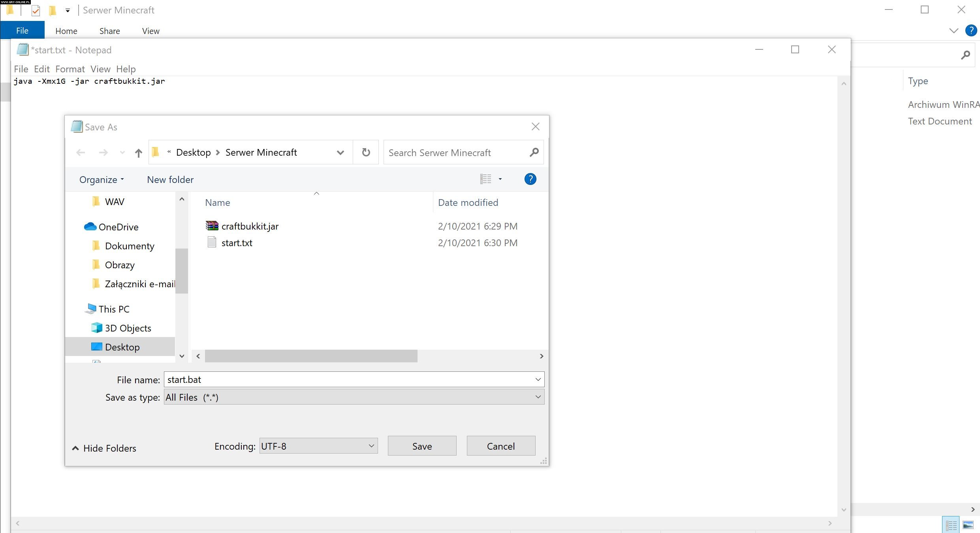The height and width of the screenshot is (533, 980).
Task: Switch to Explorer's View ribbon tab
Action: click(x=150, y=31)
